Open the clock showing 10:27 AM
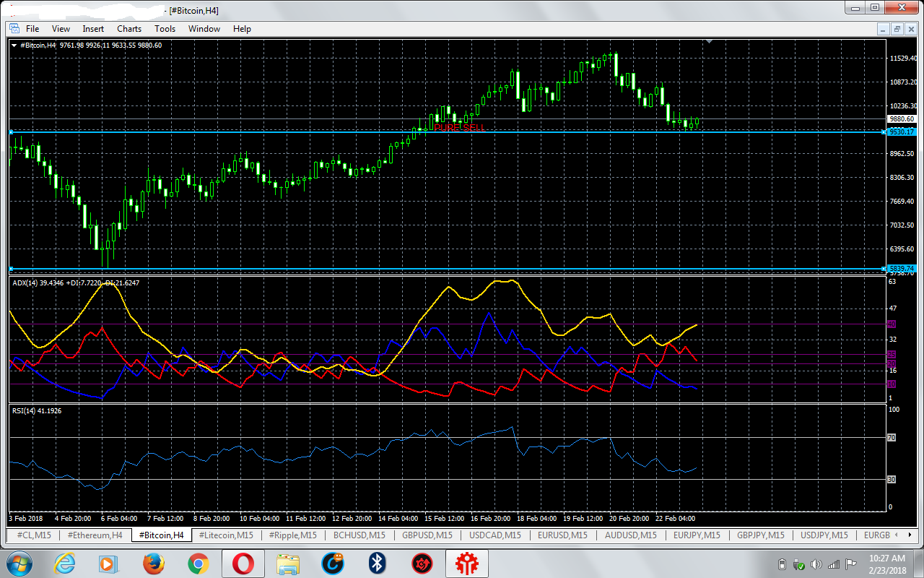This screenshot has height=578, width=924. click(887, 564)
